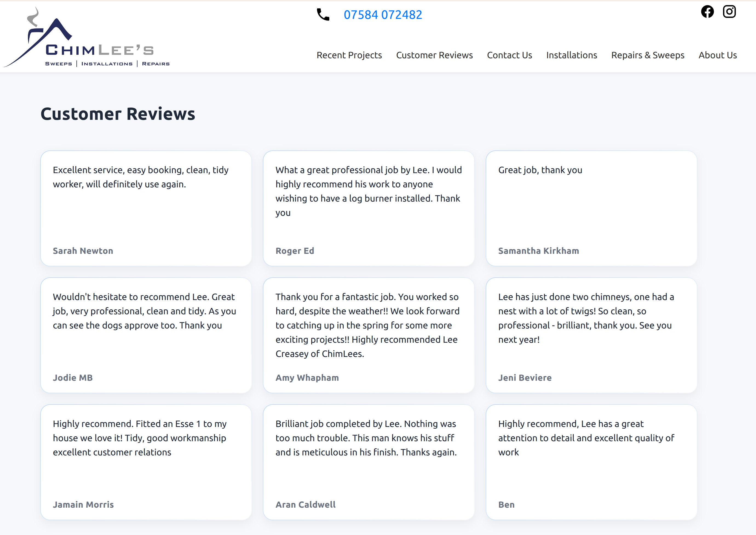Select Aran Caldwell's review card
This screenshot has width=756, height=535.
click(368, 462)
